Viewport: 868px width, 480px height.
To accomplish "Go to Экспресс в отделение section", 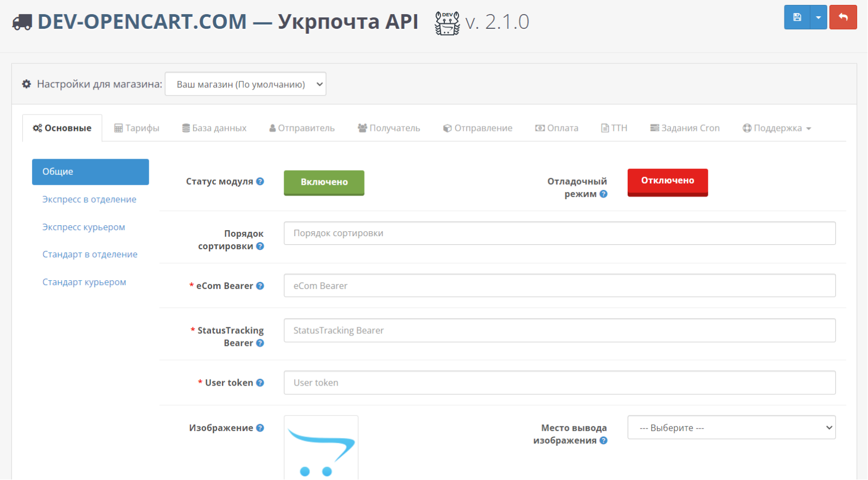I will 90,199.
